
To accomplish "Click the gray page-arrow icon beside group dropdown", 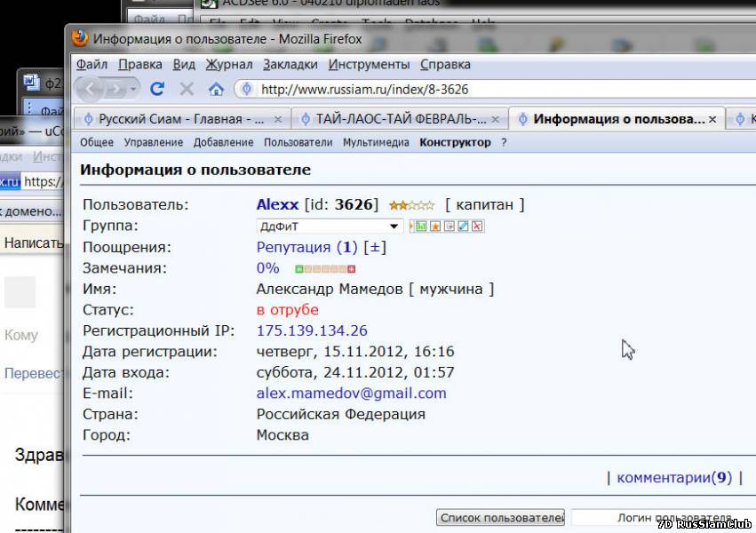I will pyautogui.click(x=450, y=226).
